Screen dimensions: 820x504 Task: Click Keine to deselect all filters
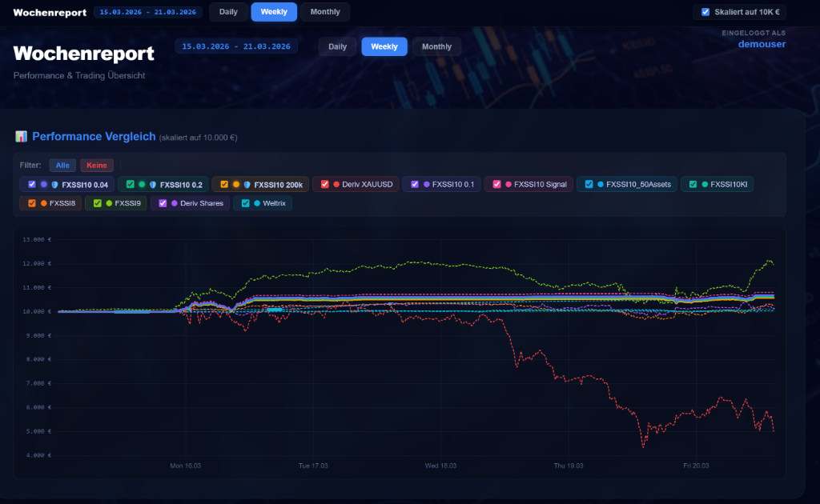pos(96,165)
